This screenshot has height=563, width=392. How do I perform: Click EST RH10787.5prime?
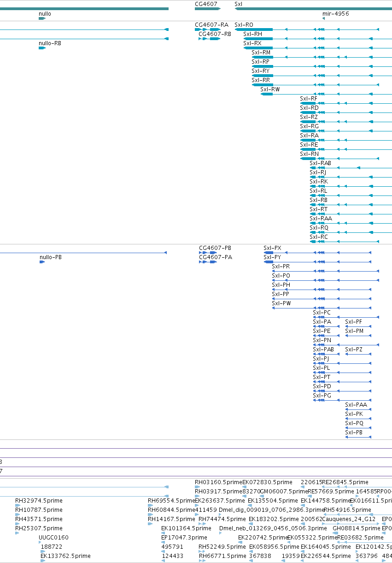[x=39, y=510]
